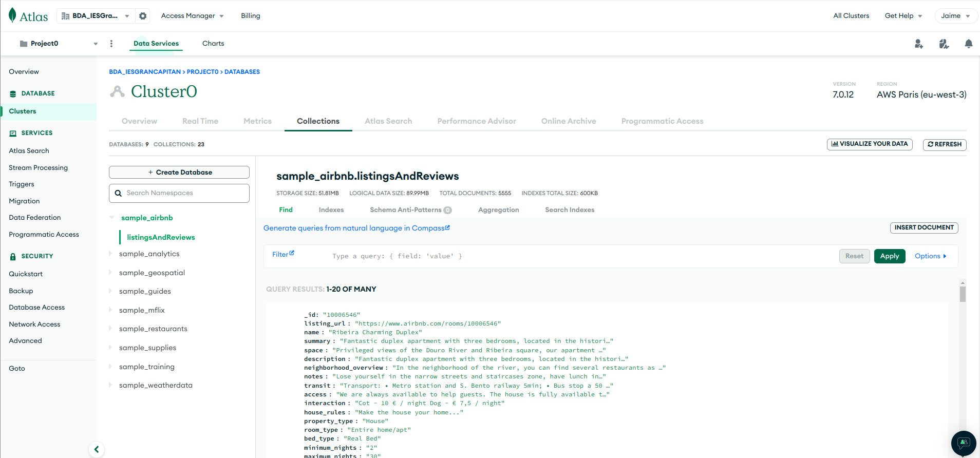980x458 pixels.
Task: Open Get Help dropdown menu
Action: 903,16
